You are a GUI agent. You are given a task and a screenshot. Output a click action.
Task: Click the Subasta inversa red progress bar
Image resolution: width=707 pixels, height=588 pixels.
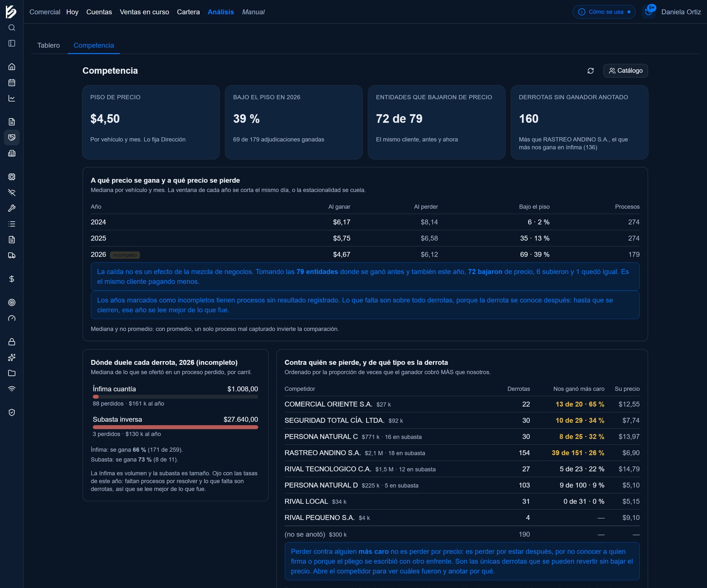175,427
